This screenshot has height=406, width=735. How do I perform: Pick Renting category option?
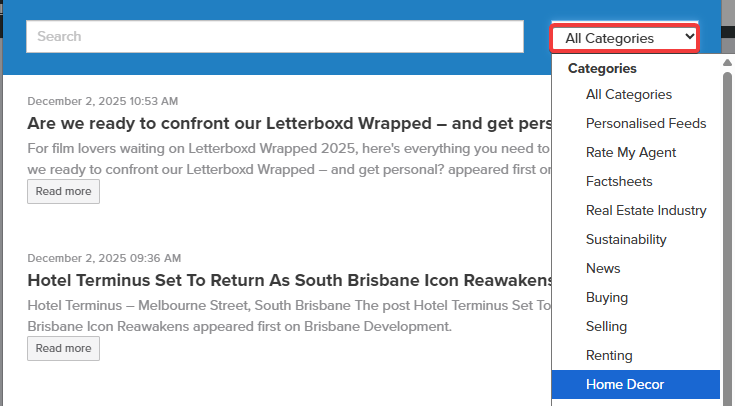pyautogui.click(x=609, y=355)
